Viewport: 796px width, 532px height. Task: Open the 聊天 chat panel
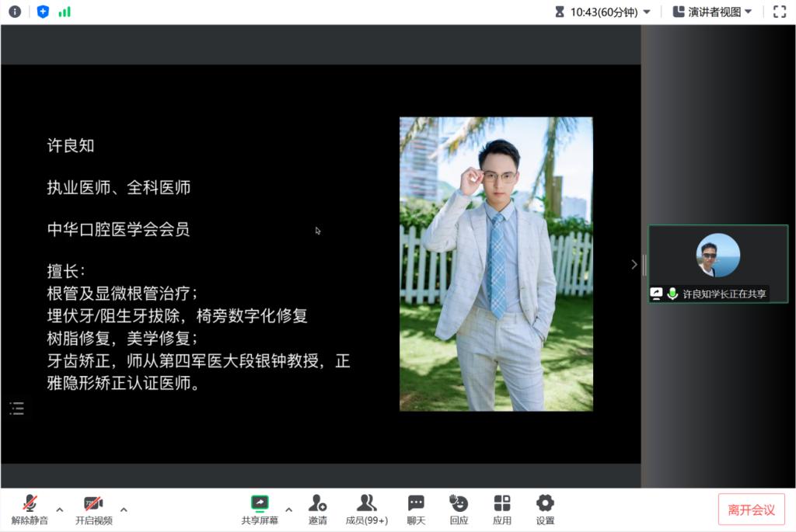(x=416, y=509)
